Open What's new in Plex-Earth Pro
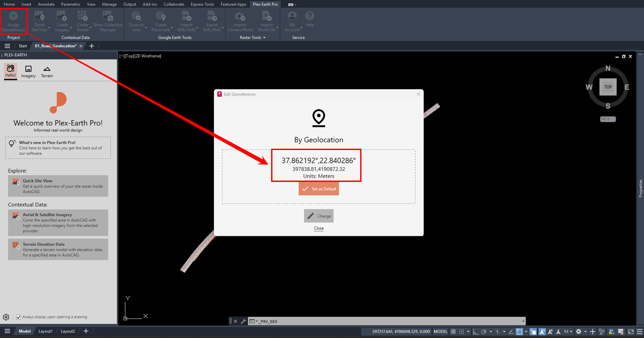The height and width of the screenshot is (338, 644). pos(58,148)
